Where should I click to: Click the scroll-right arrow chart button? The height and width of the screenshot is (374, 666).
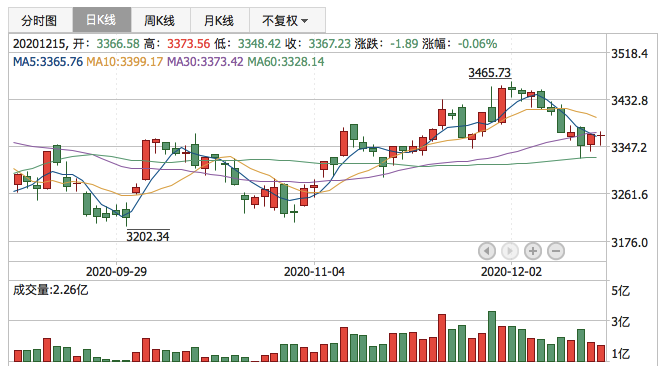click(x=510, y=251)
